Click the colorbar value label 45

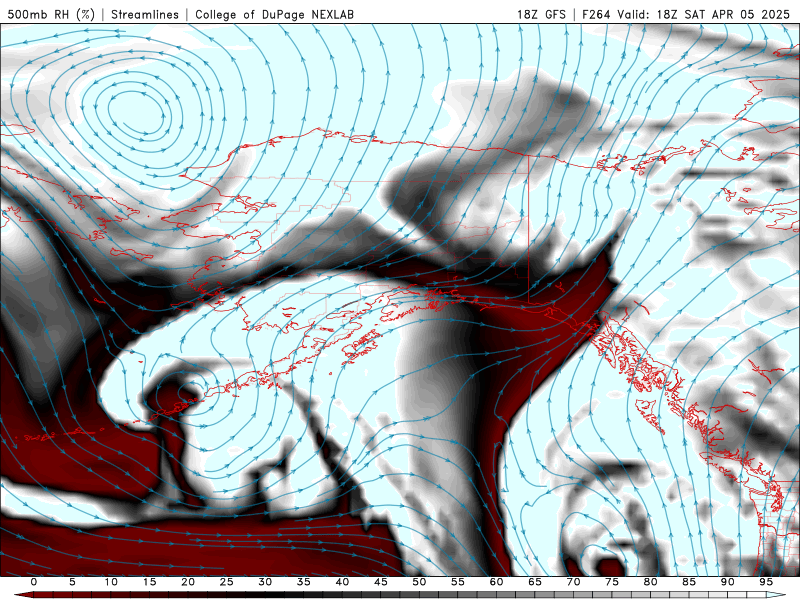(x=381, y=582)
